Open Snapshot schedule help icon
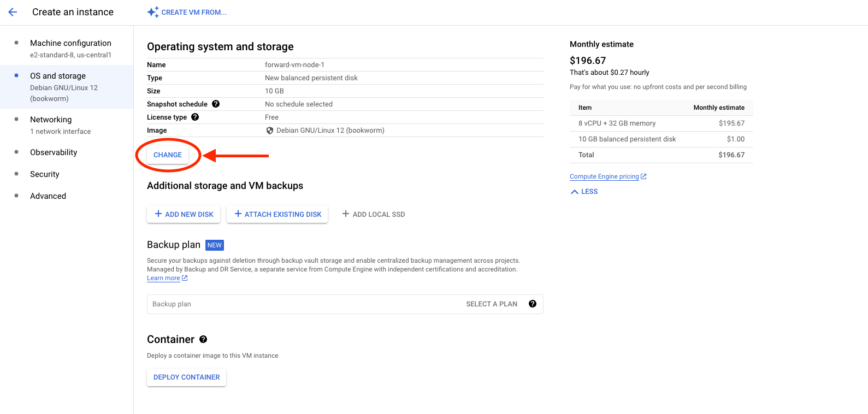This screenshot has height=414, width=868. coord(216,104)
